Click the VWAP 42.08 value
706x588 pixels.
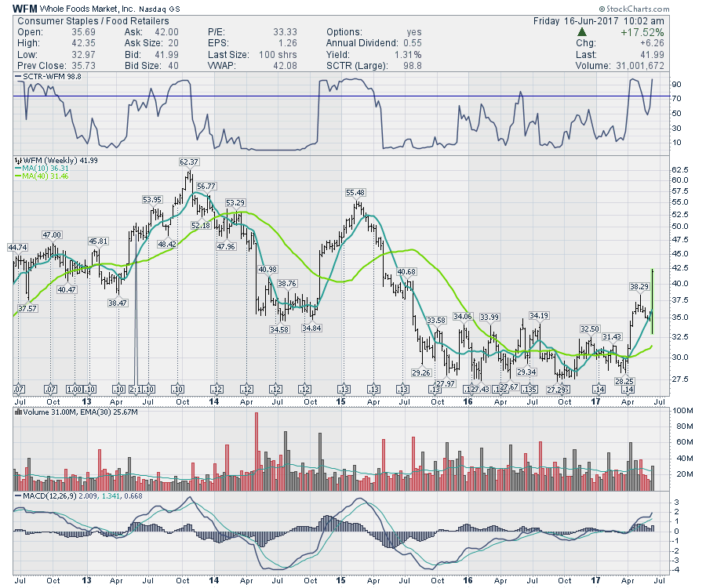pos(285,66)
